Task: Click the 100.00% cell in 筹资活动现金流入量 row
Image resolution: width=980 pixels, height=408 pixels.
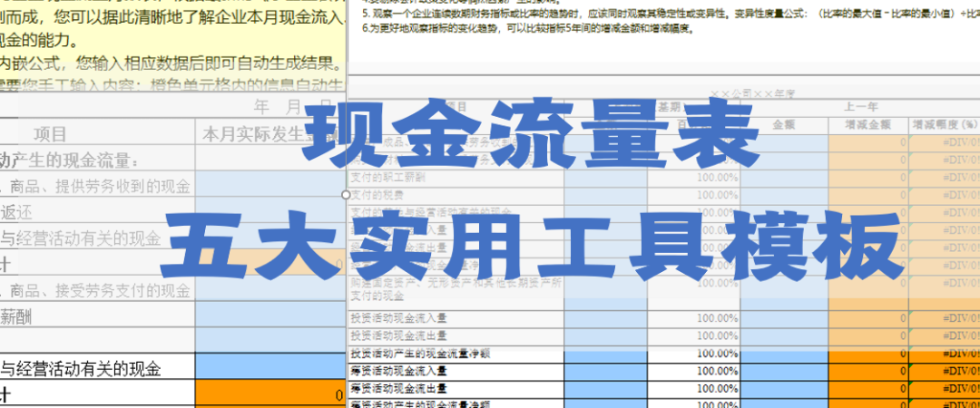Action: click(x=694, y=371)
